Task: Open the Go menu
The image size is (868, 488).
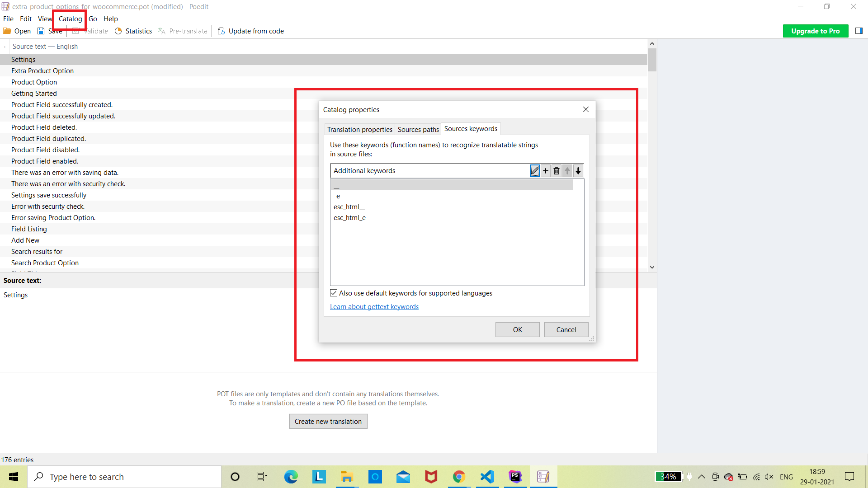Action: pos(93,19)
